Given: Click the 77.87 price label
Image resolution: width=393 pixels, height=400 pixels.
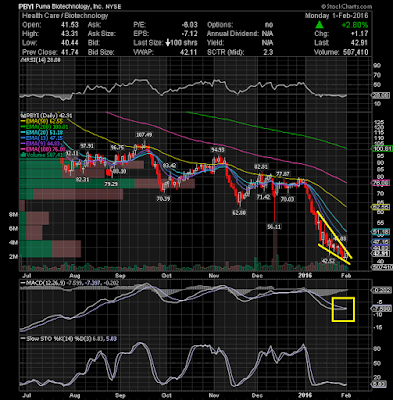Looking at the screenshot, I should [x=283, y=174].
